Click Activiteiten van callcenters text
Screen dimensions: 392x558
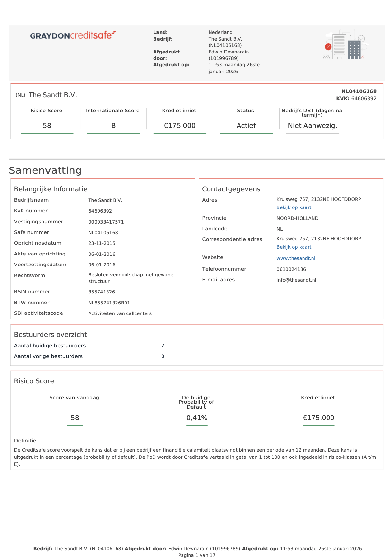[x=120, y=313]
